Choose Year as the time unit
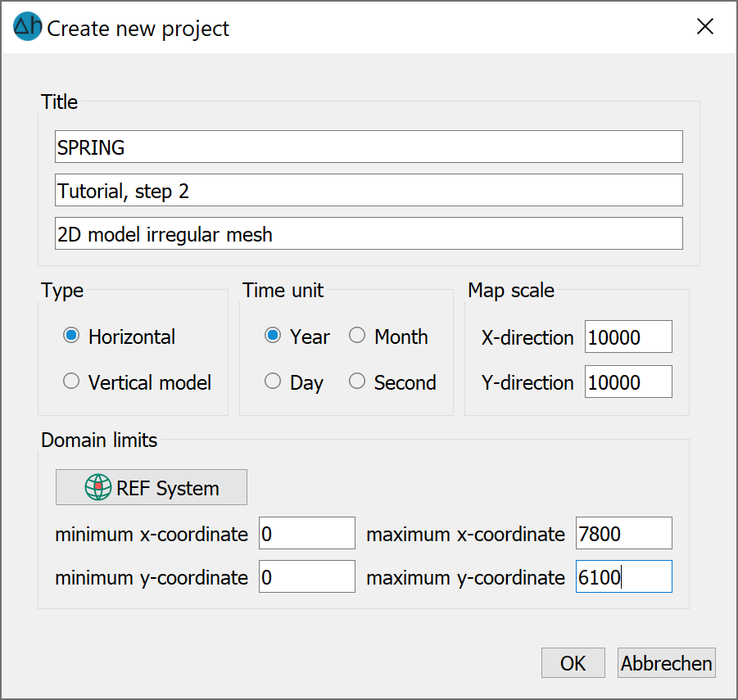The width and height of the screenshot is (738, 700). tap(273, 336)
